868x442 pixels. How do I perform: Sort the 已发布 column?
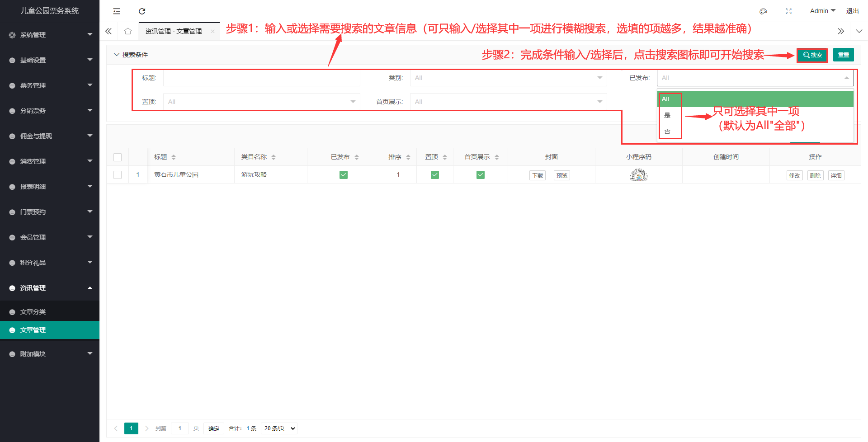357,157
